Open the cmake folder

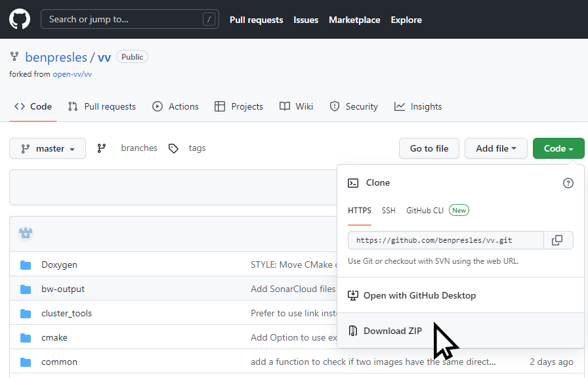[54, 337]
